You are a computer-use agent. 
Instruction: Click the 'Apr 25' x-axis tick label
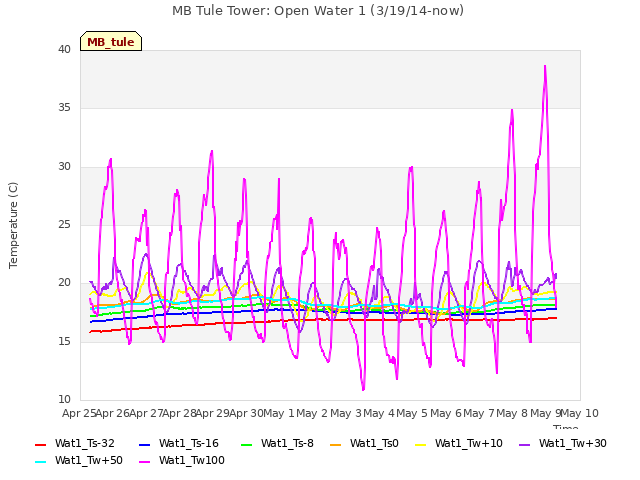79,413
